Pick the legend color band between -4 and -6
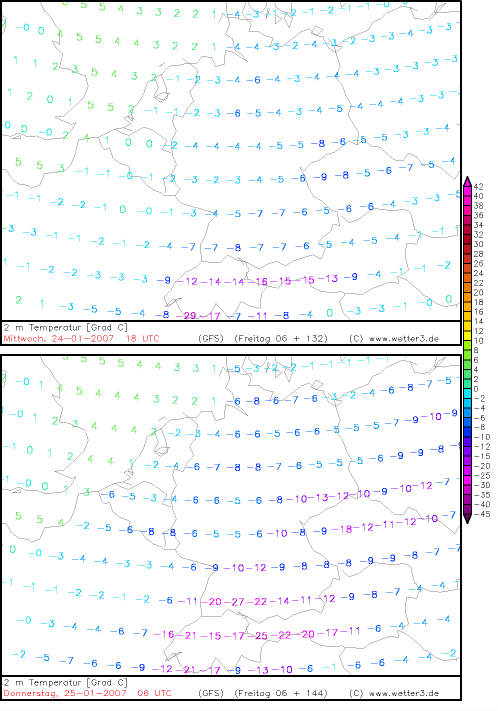Screen dimensions: 498x711 pos(468,413)
